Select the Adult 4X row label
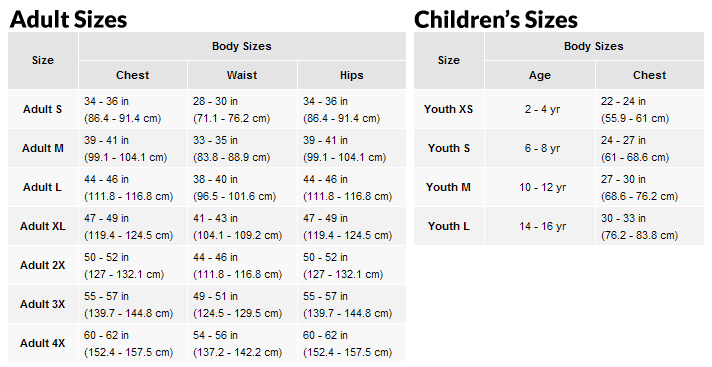This screenshot has width=712, height=367. click(43, 344)
